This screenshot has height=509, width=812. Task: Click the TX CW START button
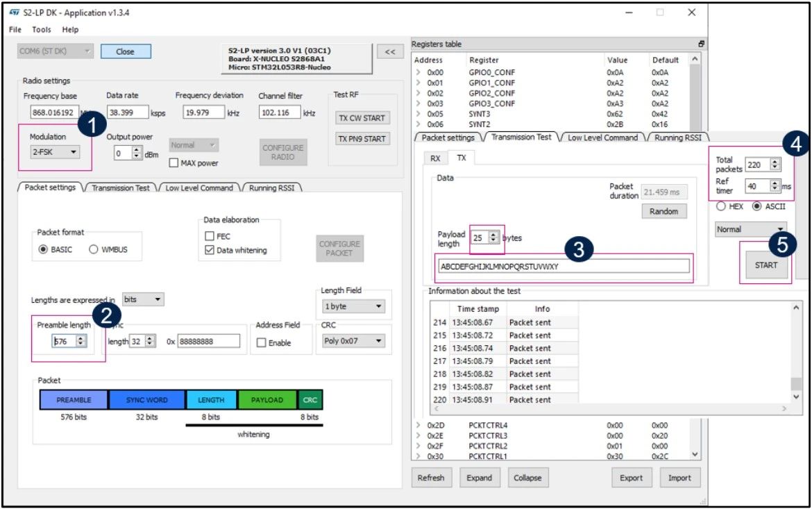click(362, 118)
